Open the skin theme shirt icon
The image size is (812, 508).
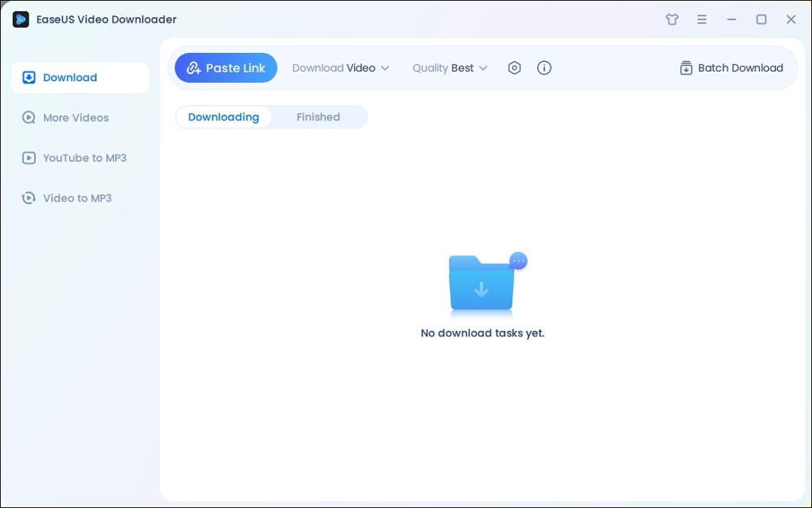(x=672, y=20)
